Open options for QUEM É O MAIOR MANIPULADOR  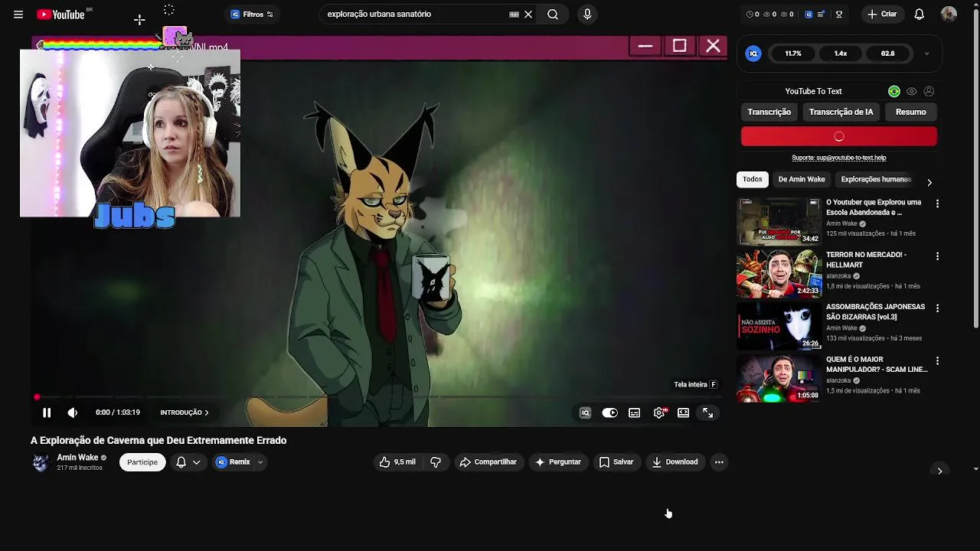(937, 360)
